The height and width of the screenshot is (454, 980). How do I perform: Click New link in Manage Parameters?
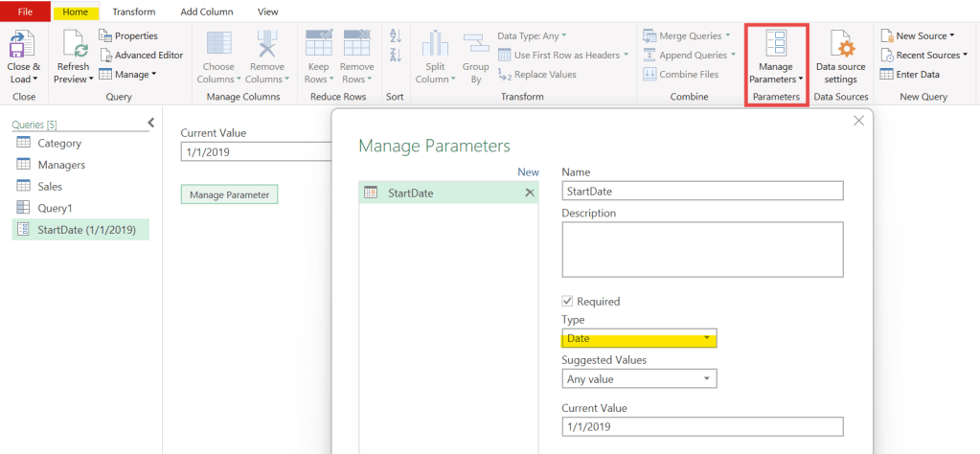(x=528, y=172)
